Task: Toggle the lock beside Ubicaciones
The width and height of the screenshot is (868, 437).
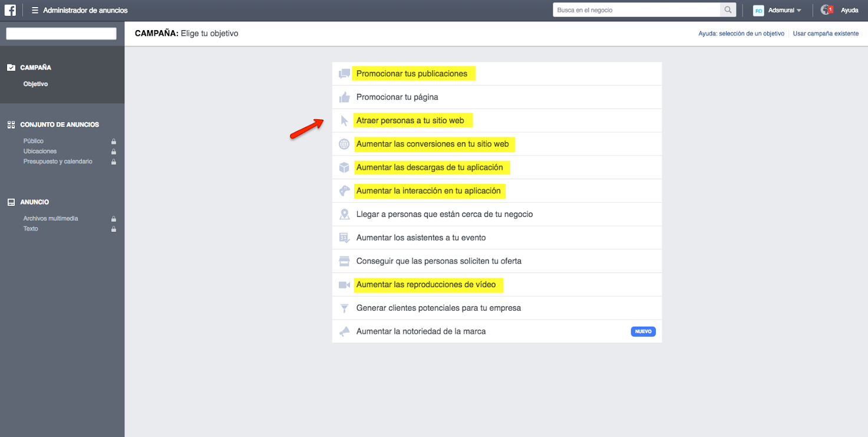Action: pos(114,151)
